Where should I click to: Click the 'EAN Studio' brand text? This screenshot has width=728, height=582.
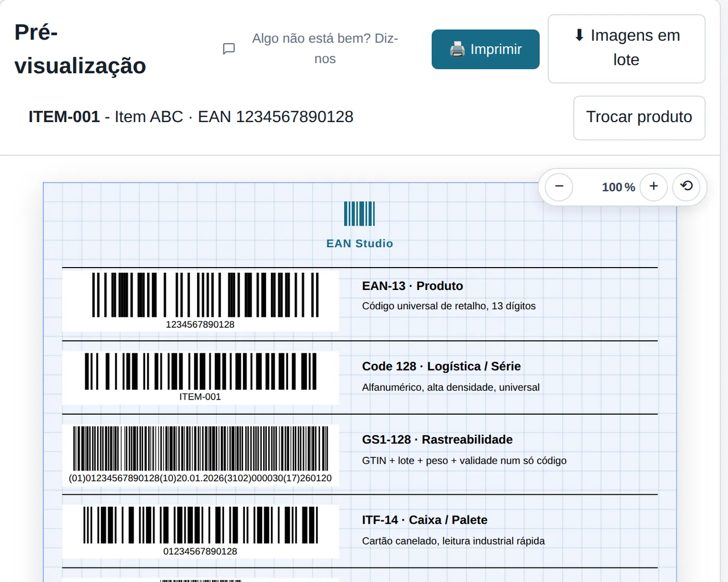point(359,244)
